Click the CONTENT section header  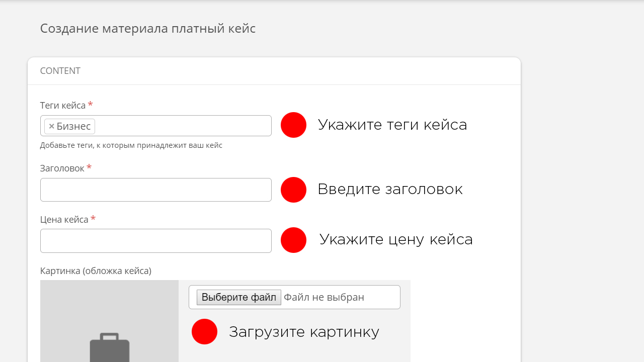click(60, 71)
